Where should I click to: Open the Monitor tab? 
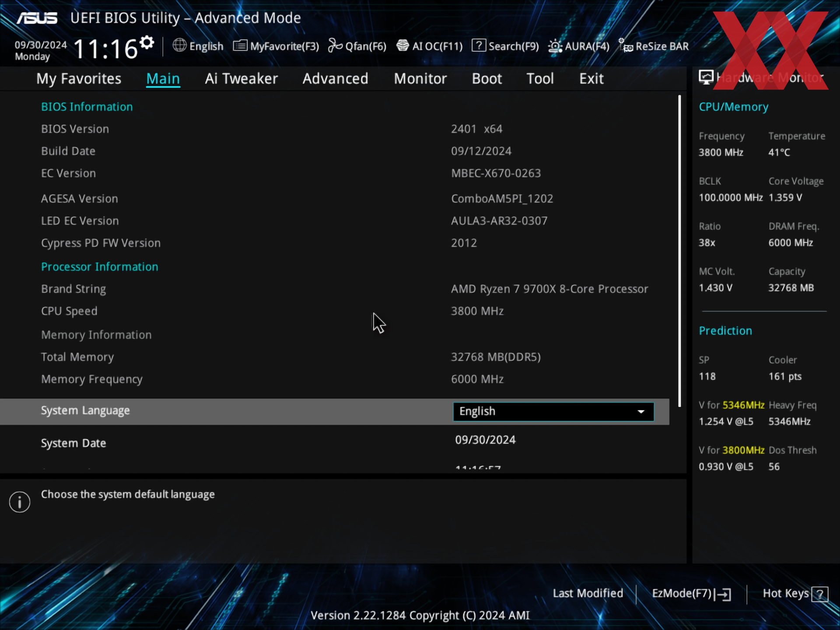click(420, 79)
